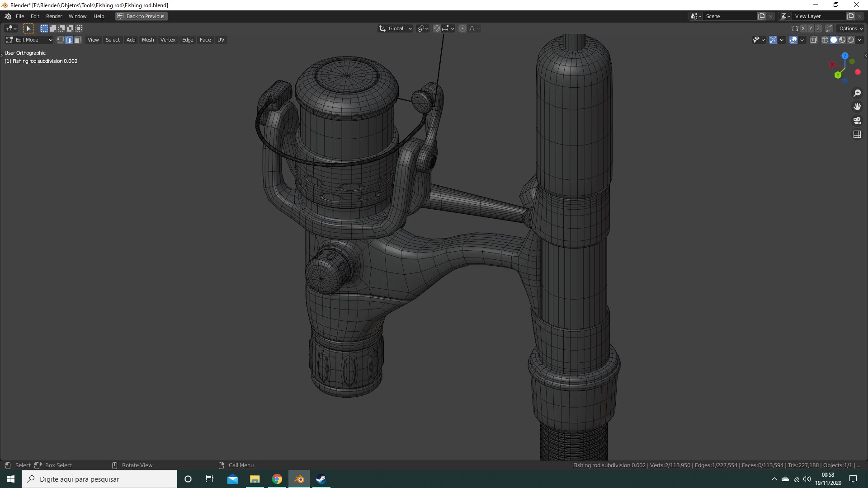This screenshot has height=488, width=868.
Task: Click the New Scene icon
Action: pos(761,16)
